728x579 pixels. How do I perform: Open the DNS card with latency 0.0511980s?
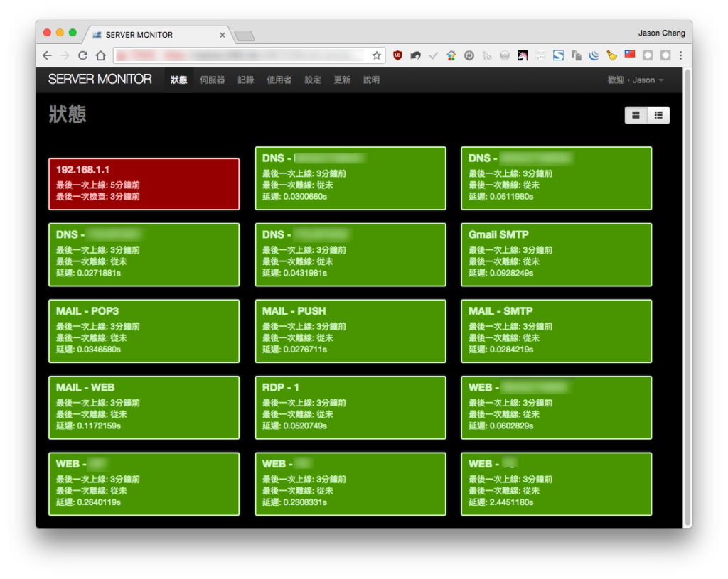(x=556, y=178)
